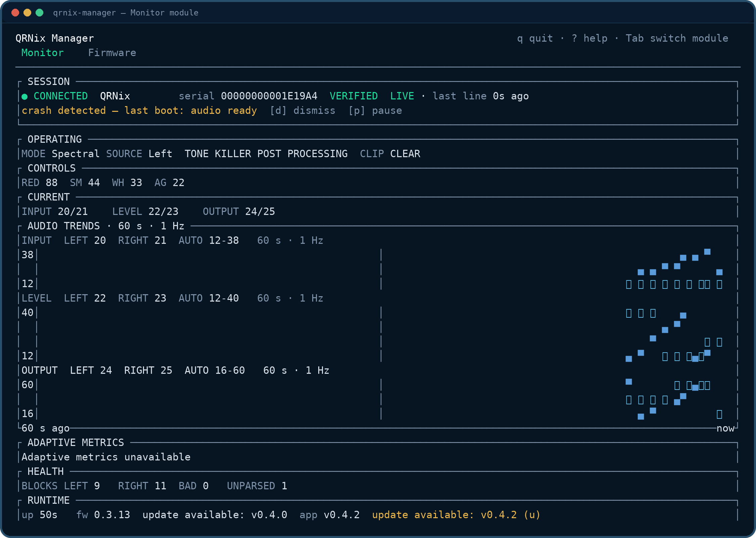Screen dimensions: 756x538
Task: Click the [p] pause option
Action: 375,110
